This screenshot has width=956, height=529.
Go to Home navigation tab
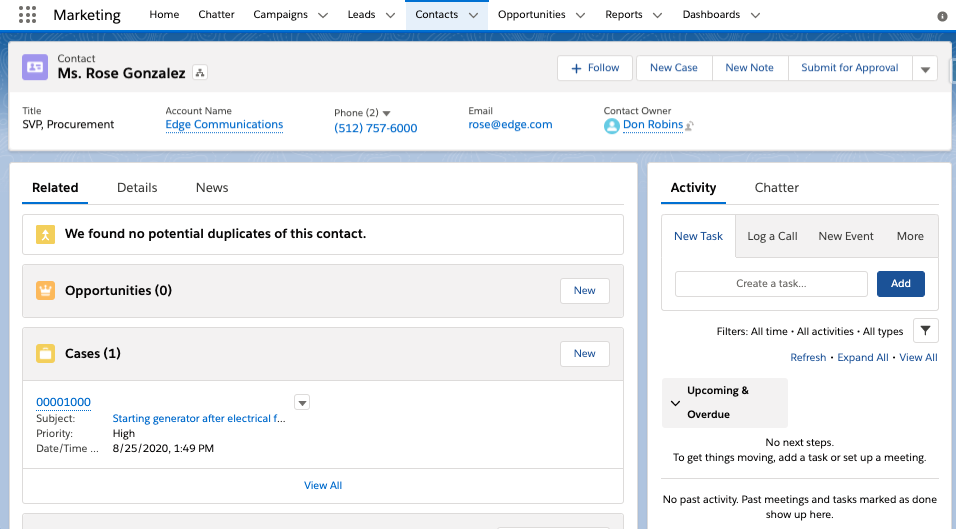[x=164, y=15]
